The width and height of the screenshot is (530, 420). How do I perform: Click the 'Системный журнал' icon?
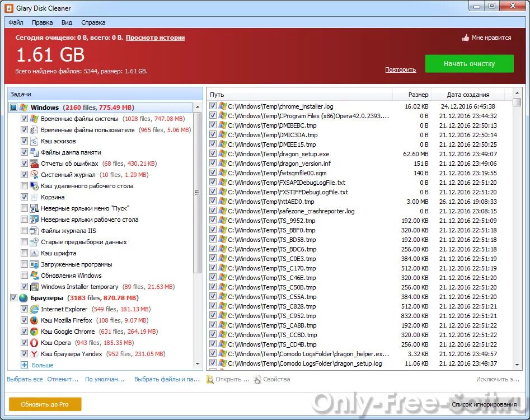tap(34, 175)
